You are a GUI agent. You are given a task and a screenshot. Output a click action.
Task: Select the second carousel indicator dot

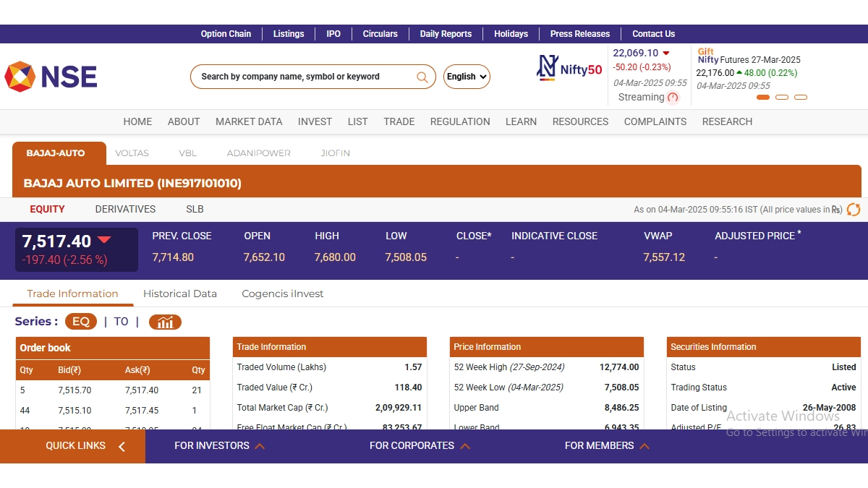pyautogui.click(x=782, y=97)
